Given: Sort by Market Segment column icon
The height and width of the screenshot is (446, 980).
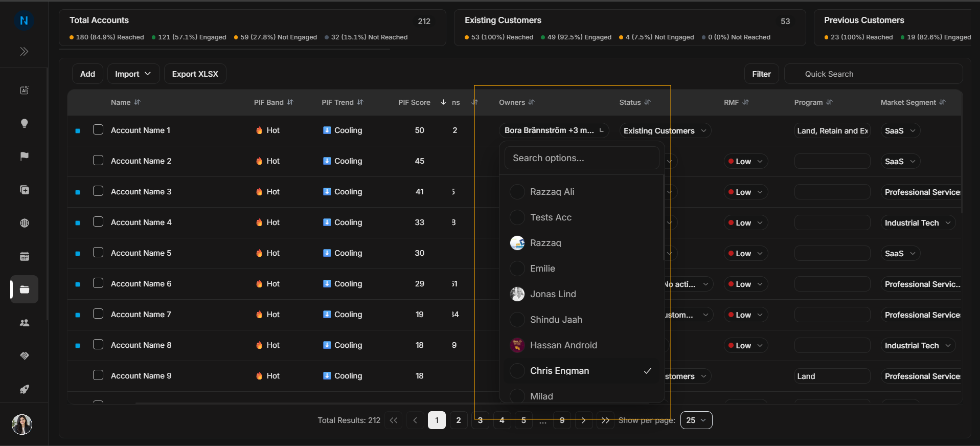Looking at the screenshot, I should tap(943, 102).
